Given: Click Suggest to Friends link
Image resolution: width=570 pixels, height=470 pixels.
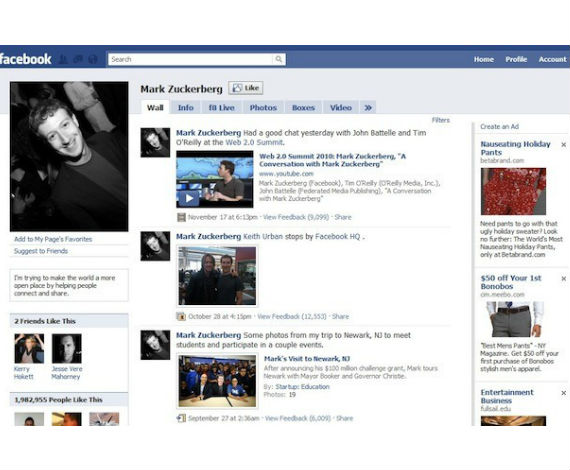Looking at the screenshot, I should click(41, 251).
